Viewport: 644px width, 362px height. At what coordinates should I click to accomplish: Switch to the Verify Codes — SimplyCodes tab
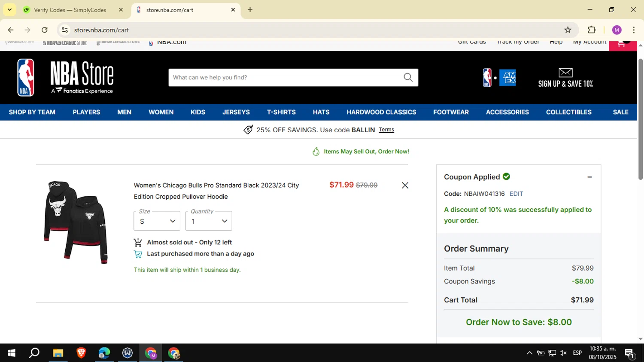coord(71,10)
